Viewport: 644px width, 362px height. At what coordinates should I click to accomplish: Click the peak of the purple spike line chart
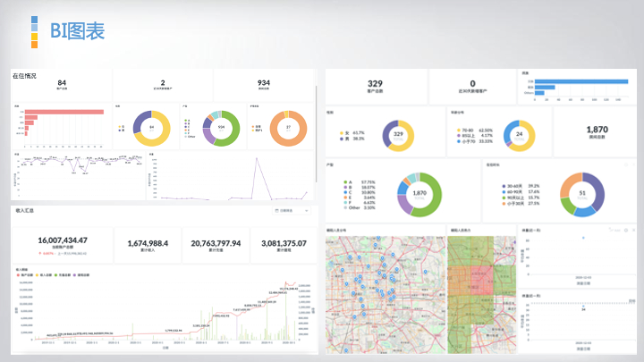click(x=257, y=158)
